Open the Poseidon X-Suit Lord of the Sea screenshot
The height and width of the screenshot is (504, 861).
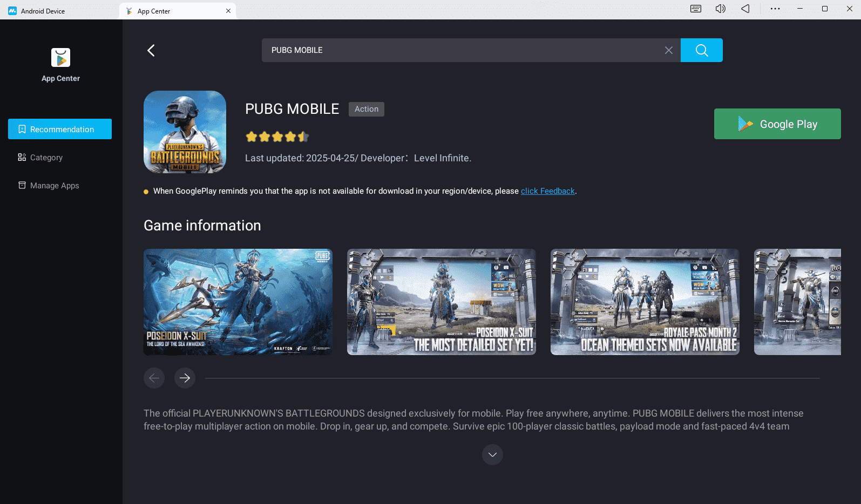(238, 302)
